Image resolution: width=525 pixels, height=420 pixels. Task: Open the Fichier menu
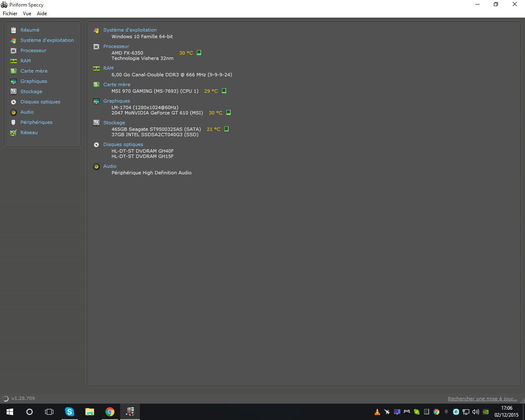10,14
